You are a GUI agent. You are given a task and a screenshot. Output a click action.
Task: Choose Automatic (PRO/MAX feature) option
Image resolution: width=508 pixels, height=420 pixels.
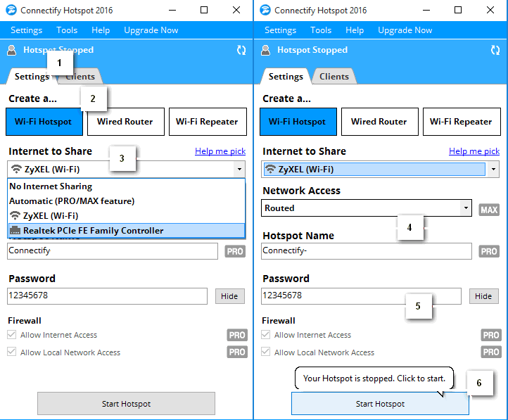(x=127, y=201)
